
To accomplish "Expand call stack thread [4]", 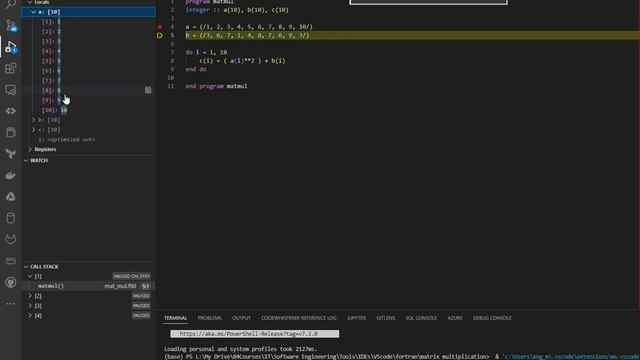I will point(30,316).
